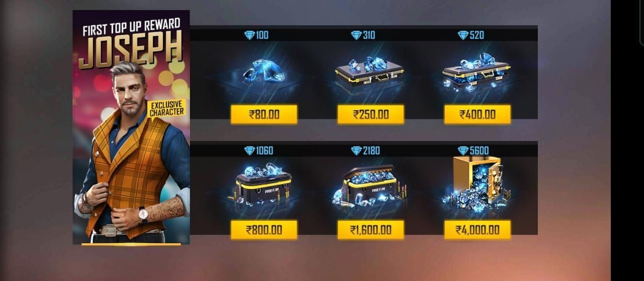Screen dimensions: 644x281
Task: Choose the 520 diamonds overflowing briefcase
Action: (476, 73)
